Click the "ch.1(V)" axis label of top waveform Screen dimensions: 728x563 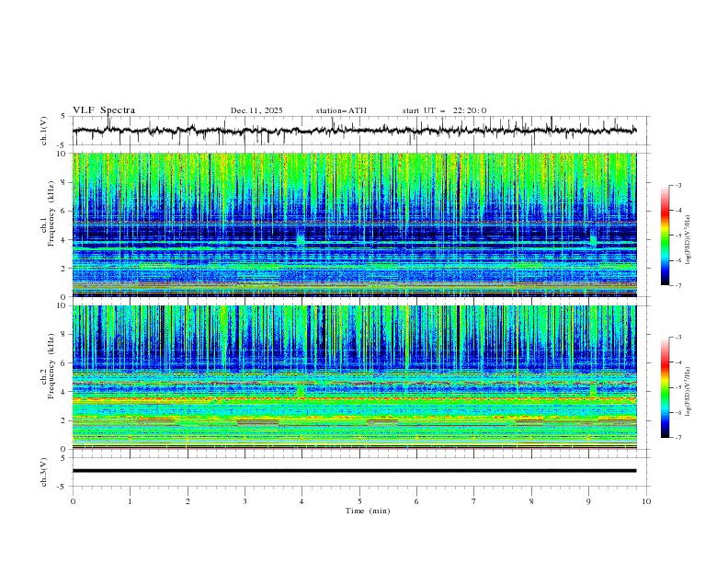[x=44, y=131]
